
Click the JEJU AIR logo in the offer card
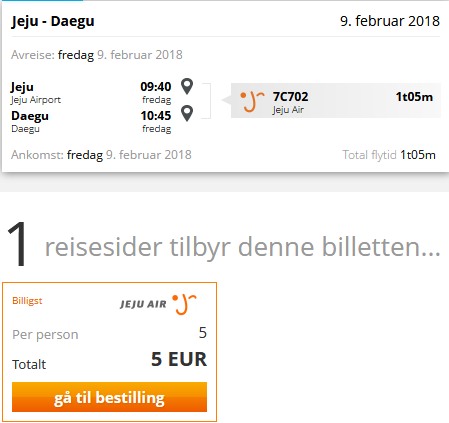[159, 304]
